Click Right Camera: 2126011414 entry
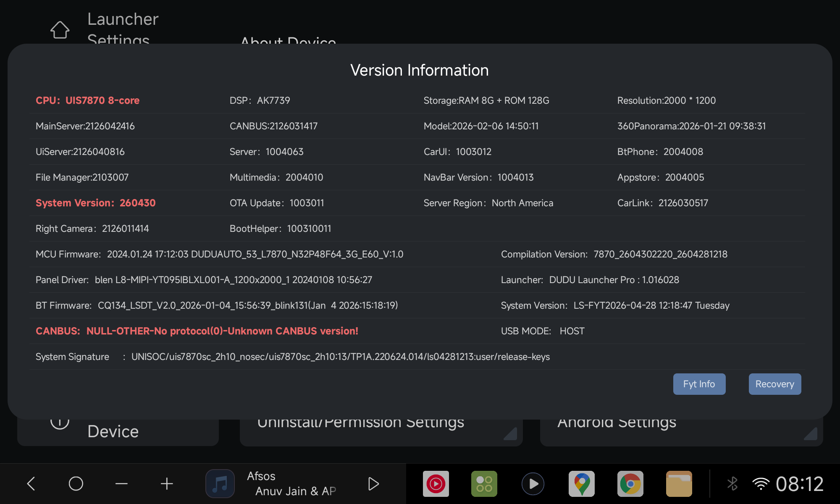 pyautogui.click(x=92, y=228)
